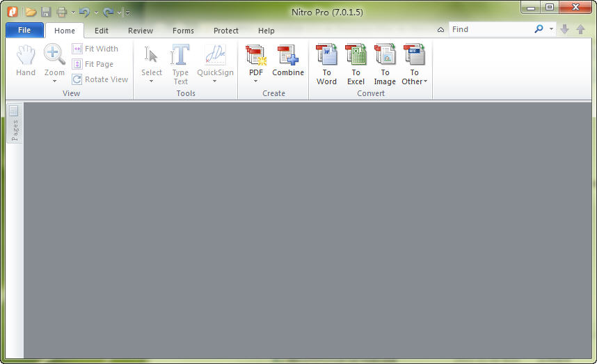Switch to the Forms tab
The width and height of the screenshot is (597, 364).
183,31
